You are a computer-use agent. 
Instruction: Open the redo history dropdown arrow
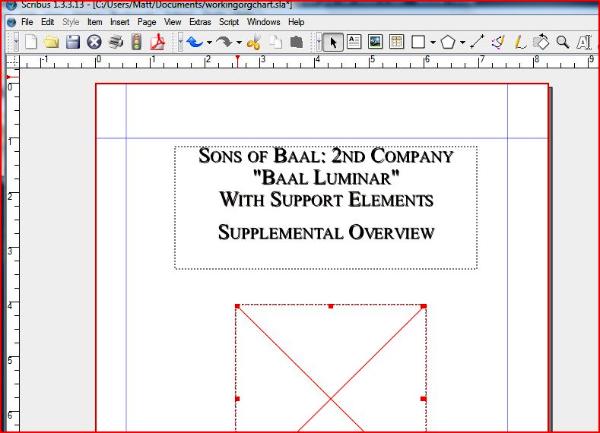coord(239,42)
